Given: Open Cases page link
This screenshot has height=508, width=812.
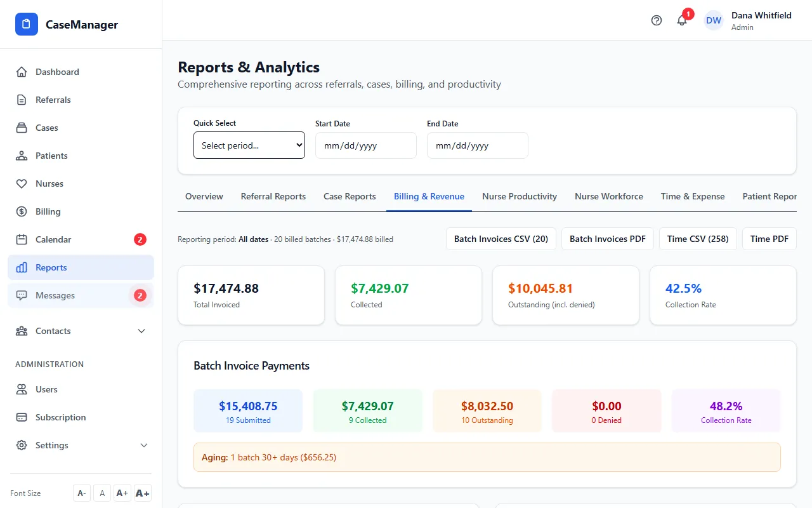Looking at the screenshot, I should [x=81, y=128].
